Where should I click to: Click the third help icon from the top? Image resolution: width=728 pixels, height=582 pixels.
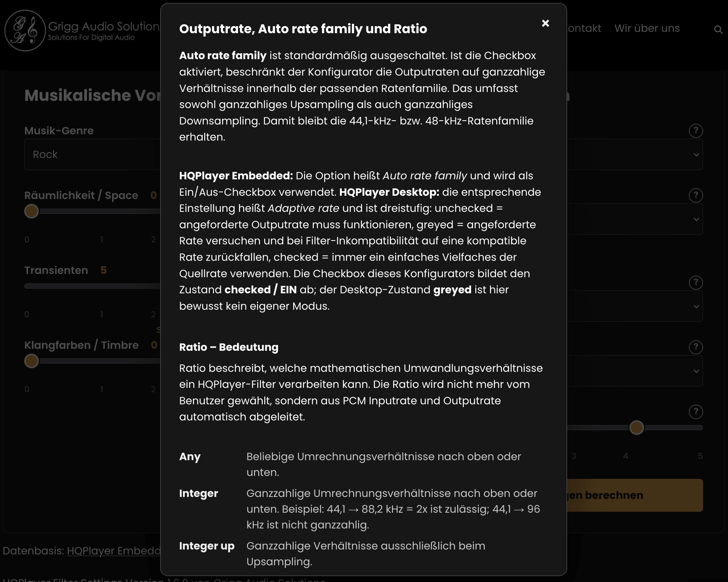[696, 282]
